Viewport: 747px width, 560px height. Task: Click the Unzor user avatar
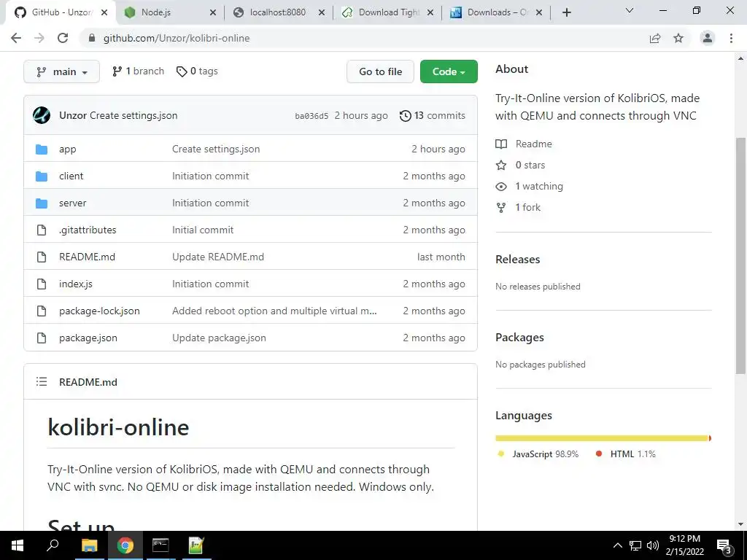(x=42, y=115)
